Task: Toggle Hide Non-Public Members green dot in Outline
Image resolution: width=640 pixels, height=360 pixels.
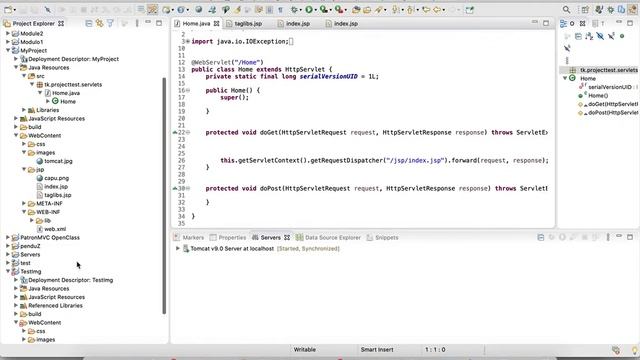Action: pyautogui.click(x=622, y=36)
